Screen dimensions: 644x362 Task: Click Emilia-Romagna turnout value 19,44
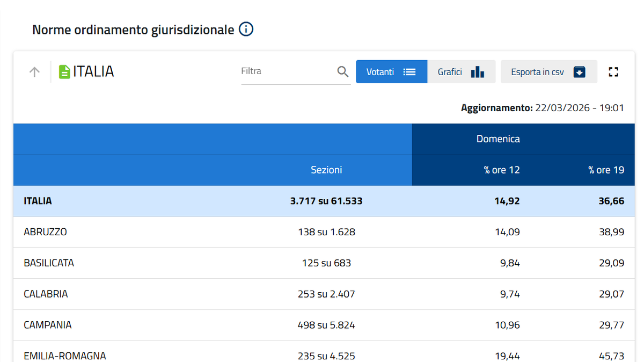click(x=508, y=356)
